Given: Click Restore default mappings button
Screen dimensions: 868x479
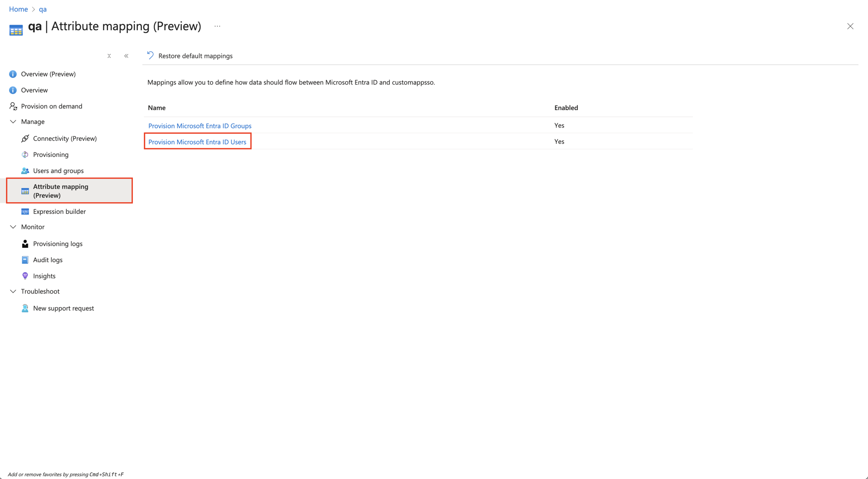Looking at the screenshot, I should click(x=190, y=56).
